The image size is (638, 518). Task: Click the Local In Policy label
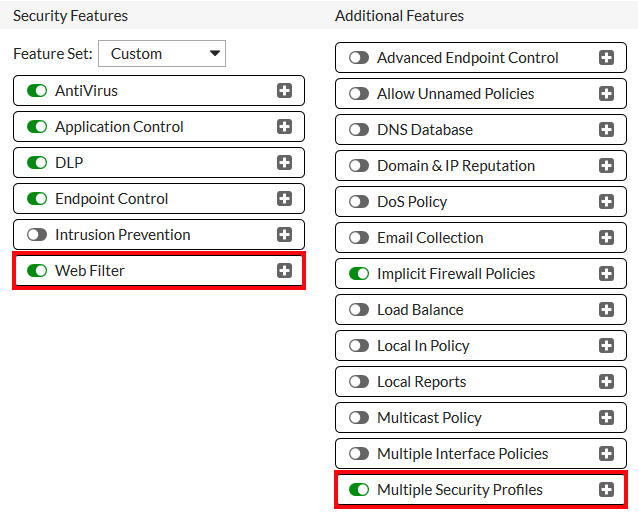(x=423, y=346)
